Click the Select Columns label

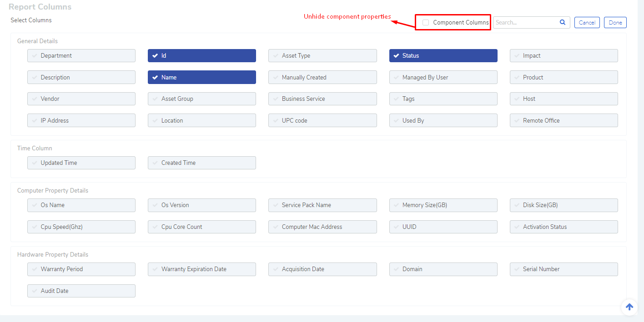[31, 20]
